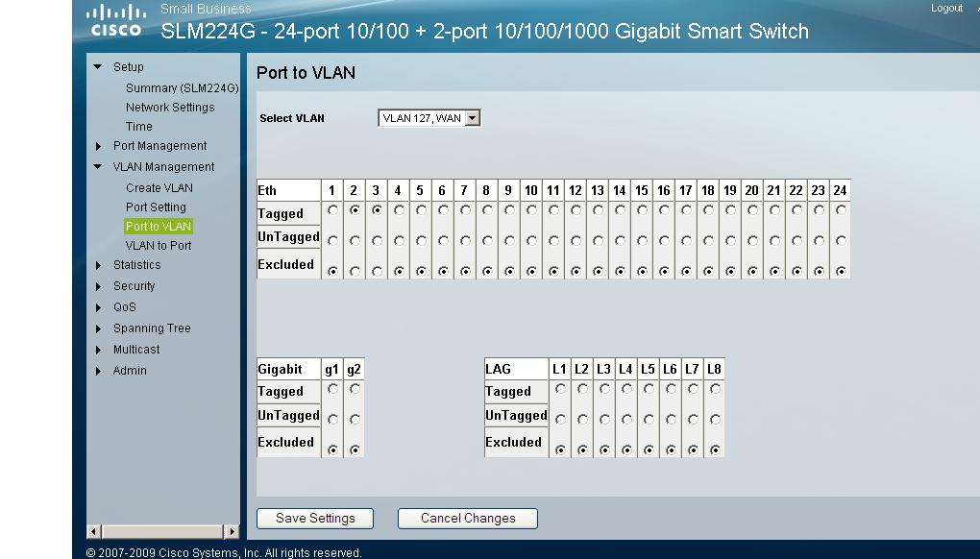Set LAG L7 to Tagged

(693, 389)
